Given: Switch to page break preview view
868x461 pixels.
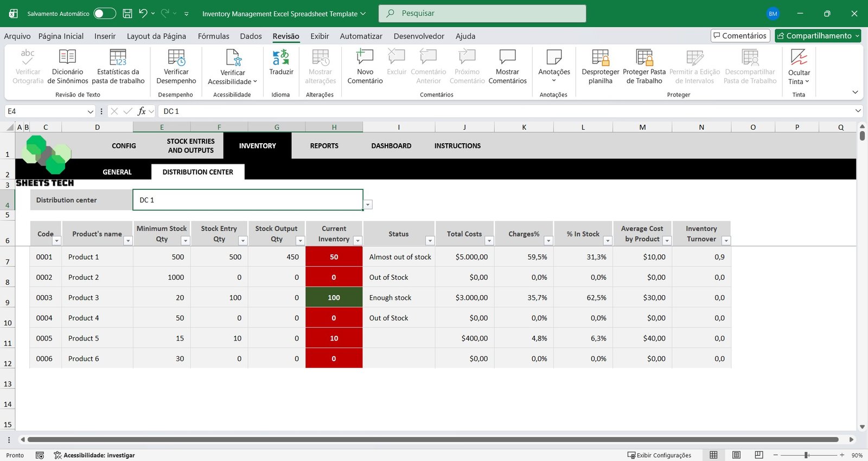Looking at the screenshot, I should pyautogui.click(x=759, y=455).
